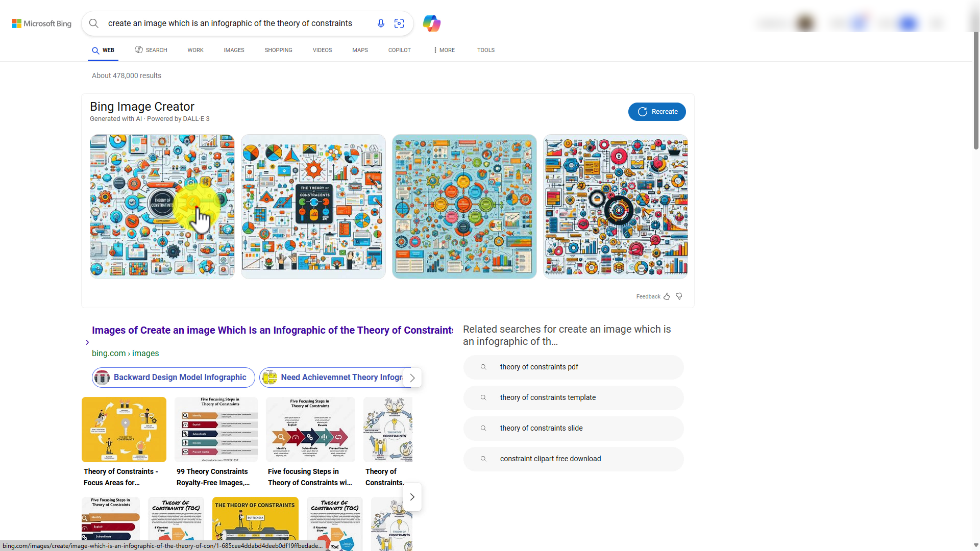980x551 pixels.
Task: Click the thumbs down feedback icon
Action: [679, 296]
